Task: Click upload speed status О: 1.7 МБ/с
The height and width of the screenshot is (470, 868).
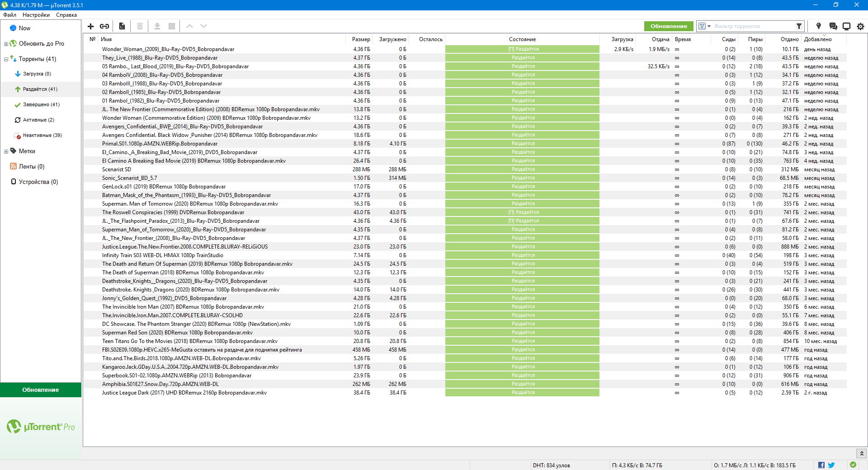Action: [x=755, y=465]
